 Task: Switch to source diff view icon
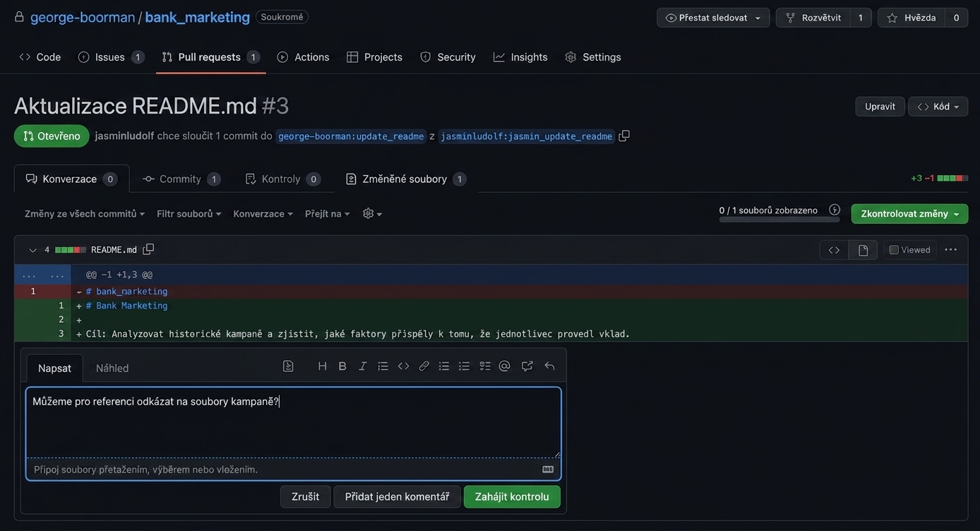(x=834, y=250)
